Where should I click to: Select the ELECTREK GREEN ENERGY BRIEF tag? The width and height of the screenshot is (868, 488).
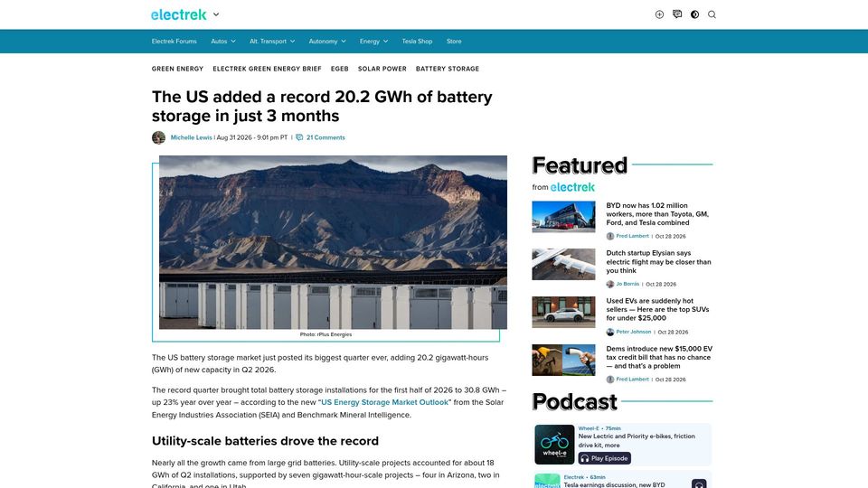coord(267,70)
